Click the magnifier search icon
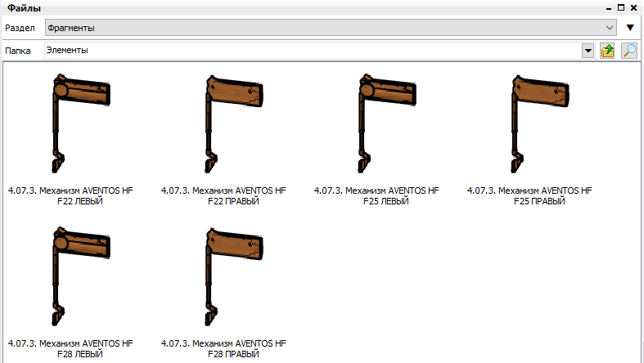The image size is (644, 363). click(x=628, y=51)
